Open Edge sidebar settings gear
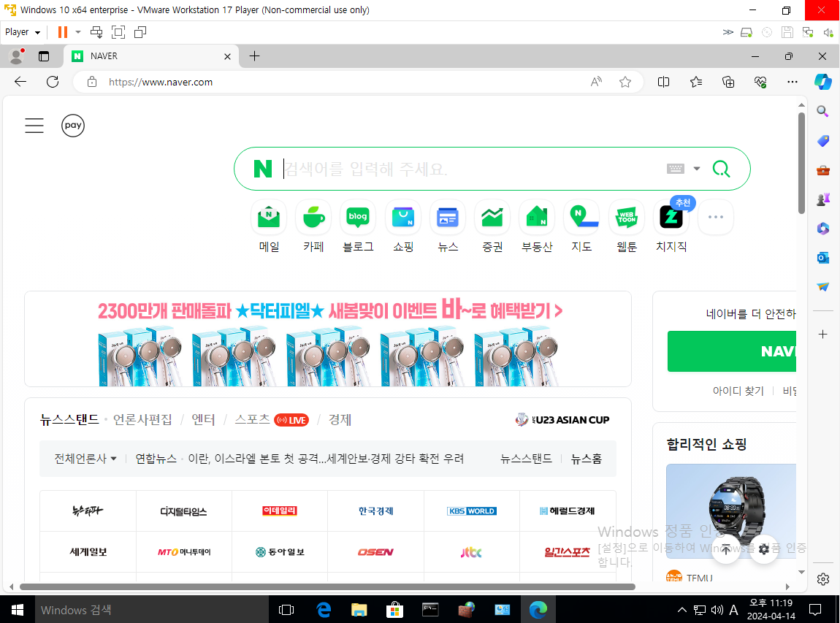 click(x=823, y=579)
